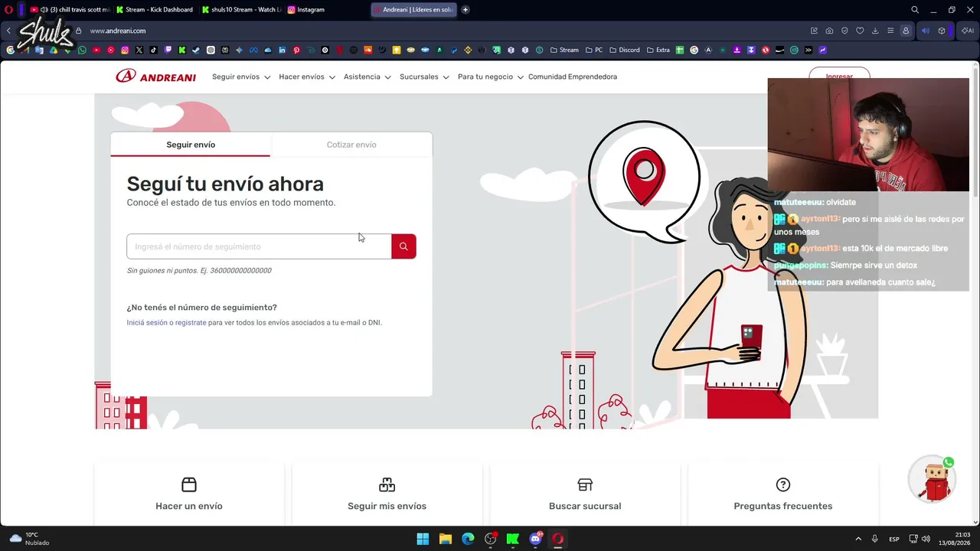This screenshot has width=980, height=551.
Task: Open the Andreani chatbot assistant
Action: click(x=933, y=480)
